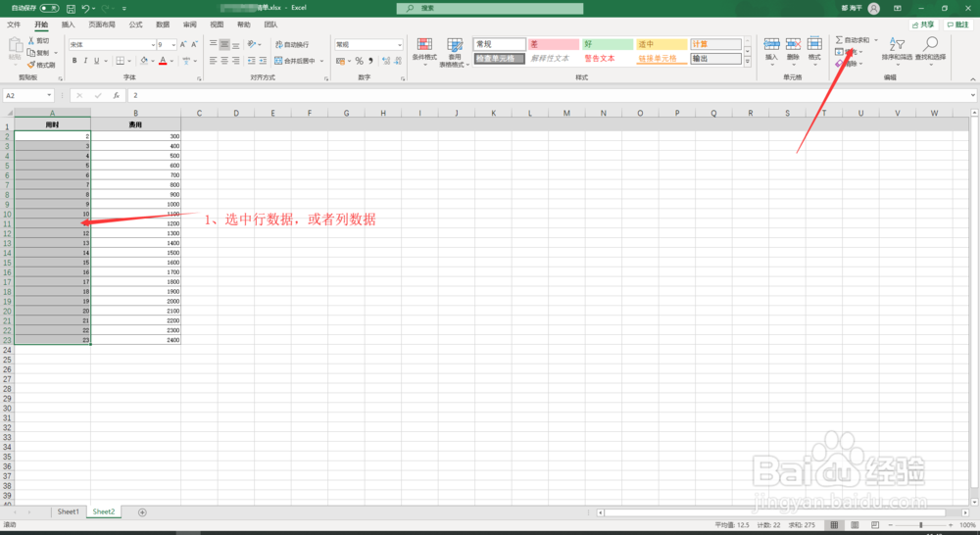Apply fill color bucket to cells
Image resolution: width=980 pixels, height=535 pixels.
pyautogui.click(x=144, y=61)
